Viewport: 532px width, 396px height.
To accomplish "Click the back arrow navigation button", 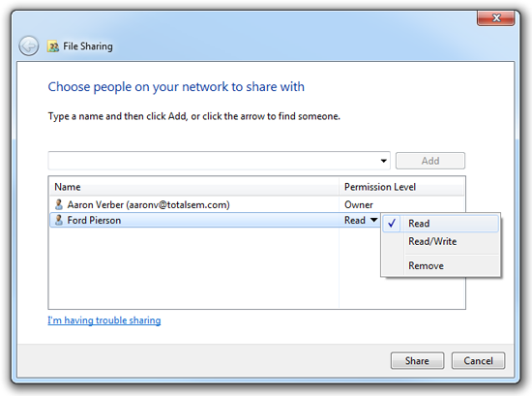I will (x=28, y=46).
